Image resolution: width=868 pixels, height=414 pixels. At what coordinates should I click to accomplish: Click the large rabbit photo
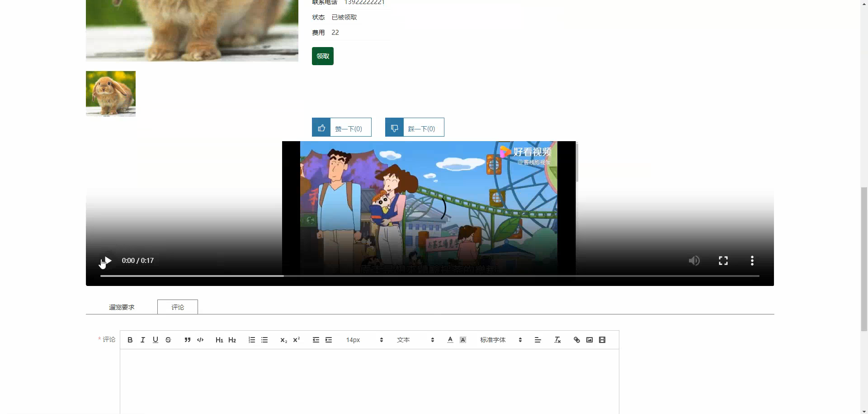point(192,30)
